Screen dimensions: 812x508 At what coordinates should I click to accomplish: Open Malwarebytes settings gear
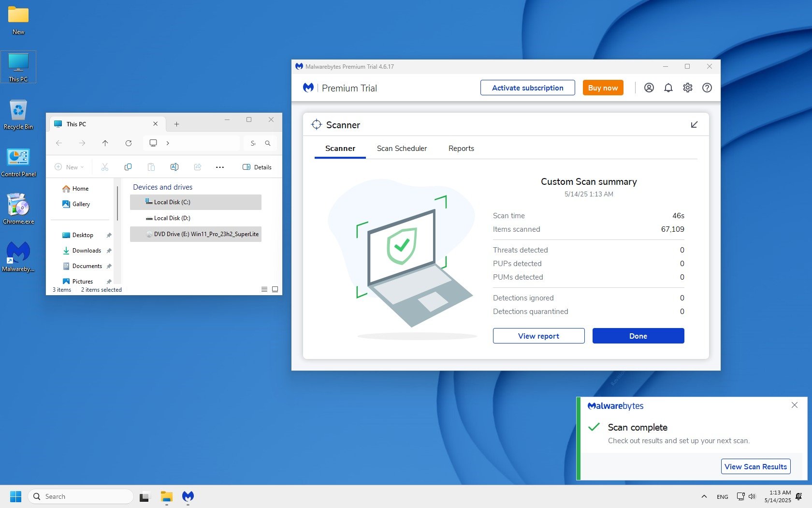click(688, 88)
